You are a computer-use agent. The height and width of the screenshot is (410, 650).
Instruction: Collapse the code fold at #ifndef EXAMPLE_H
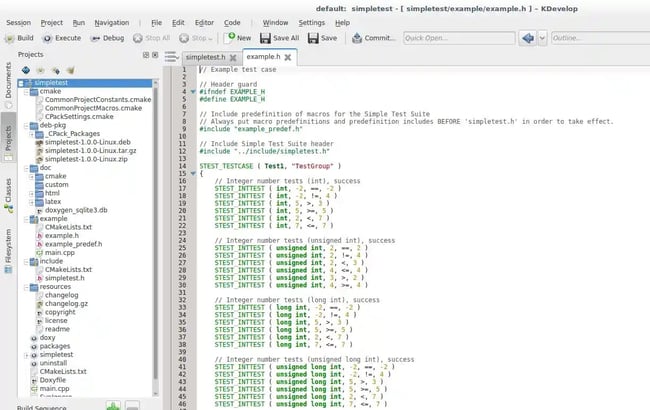click(x=192, y=91)
